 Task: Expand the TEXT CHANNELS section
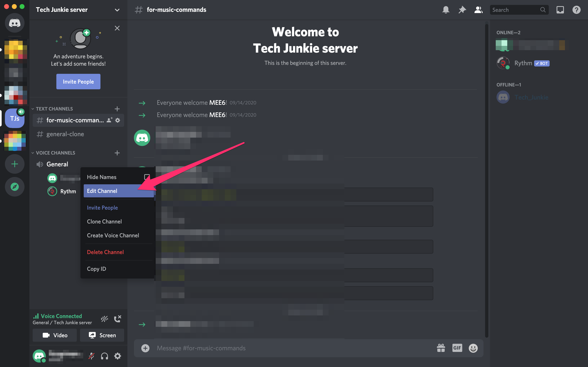click(x=54, y=109)
